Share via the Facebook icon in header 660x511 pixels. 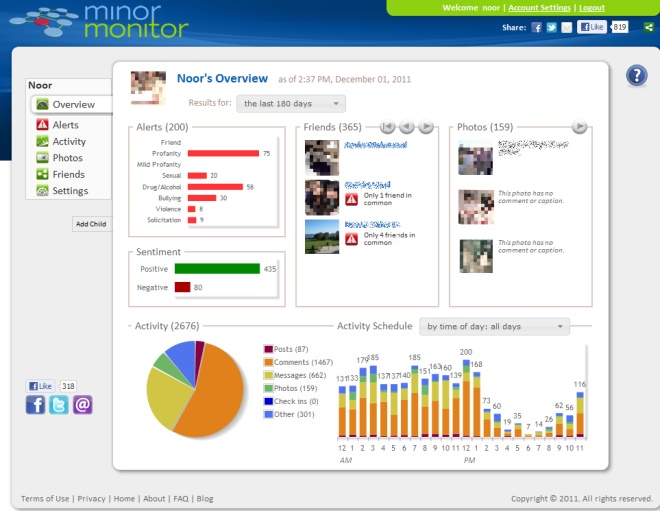point(536,28)
